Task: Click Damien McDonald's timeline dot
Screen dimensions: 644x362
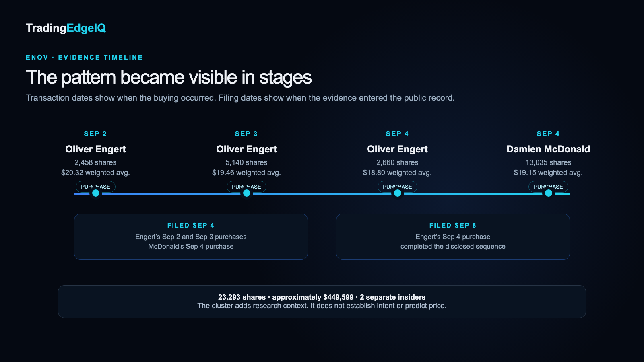Action: 549,193
